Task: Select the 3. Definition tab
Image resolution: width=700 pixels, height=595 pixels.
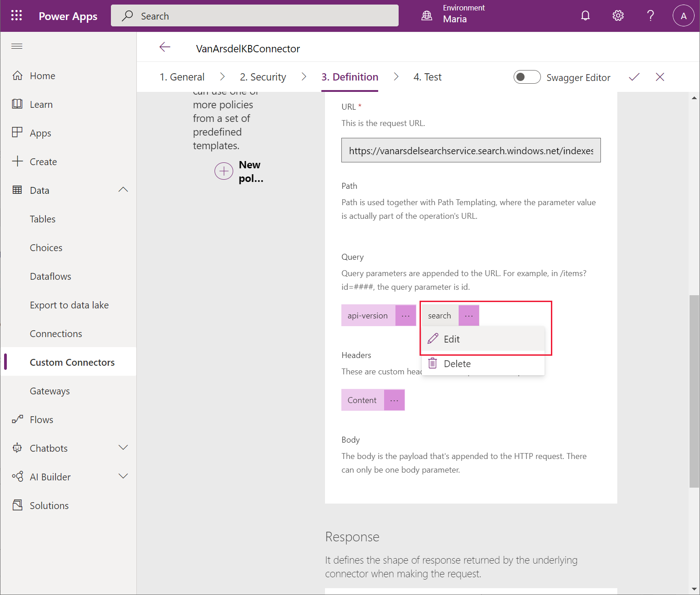Action: pos(350,77)
